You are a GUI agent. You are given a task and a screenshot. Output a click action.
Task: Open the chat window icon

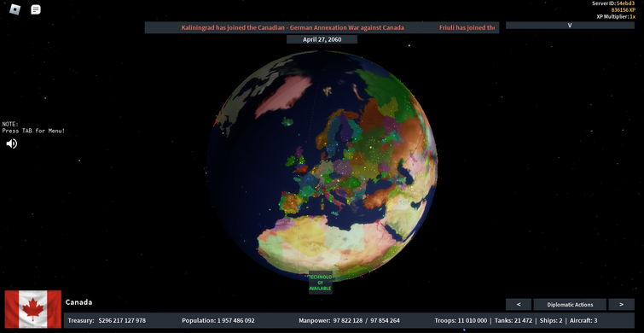[x=36, y=9]
